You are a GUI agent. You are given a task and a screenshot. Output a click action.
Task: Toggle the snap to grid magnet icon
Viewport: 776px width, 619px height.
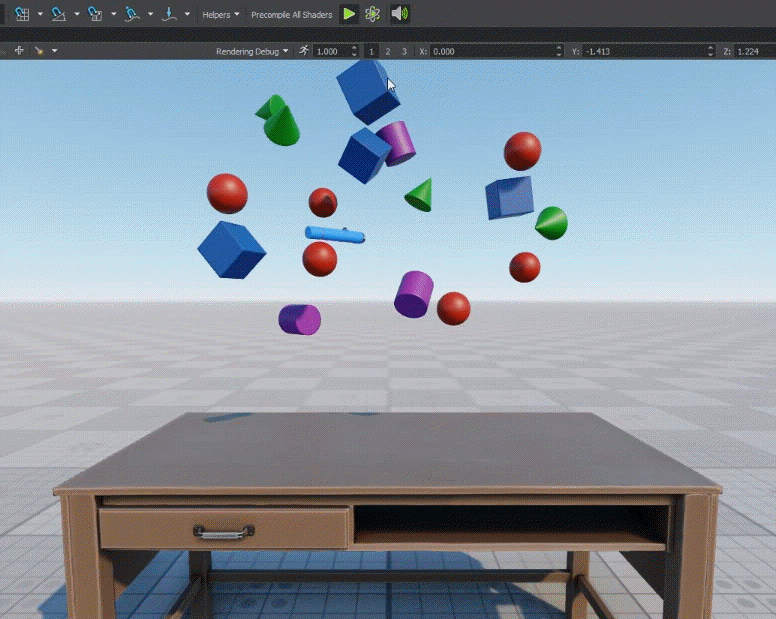click(22, 14)
